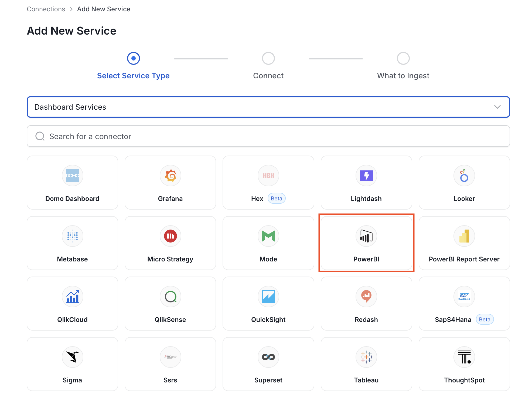Click the Beta badge next to Hex
This screenshot has width=532, height=397.
(276, 198)
